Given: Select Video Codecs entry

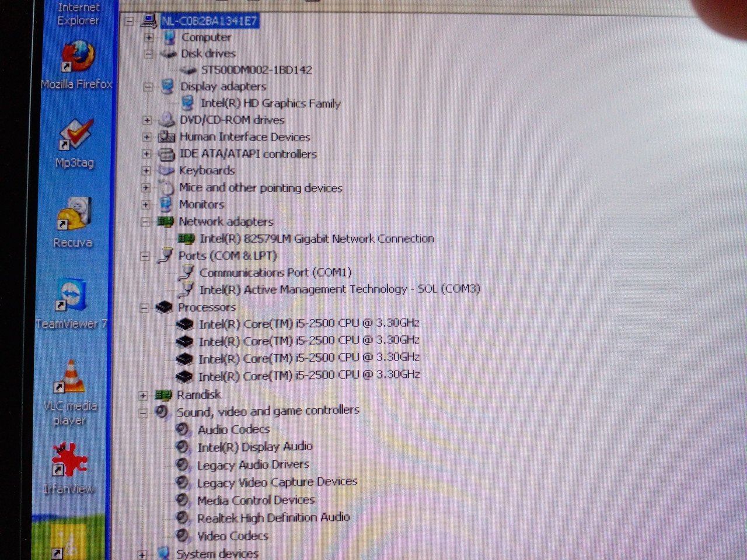Looking at the screenshot, I should [x=232, y=535].
